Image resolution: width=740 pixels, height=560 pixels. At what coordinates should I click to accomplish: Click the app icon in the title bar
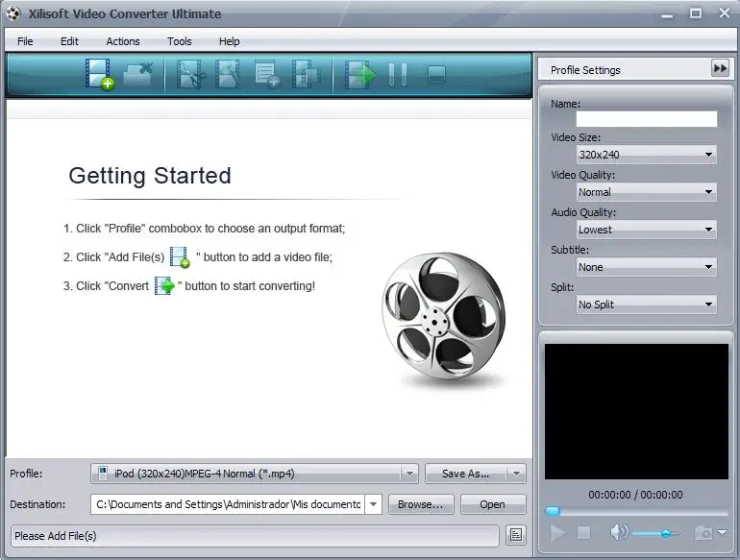[x=13, y=13]
